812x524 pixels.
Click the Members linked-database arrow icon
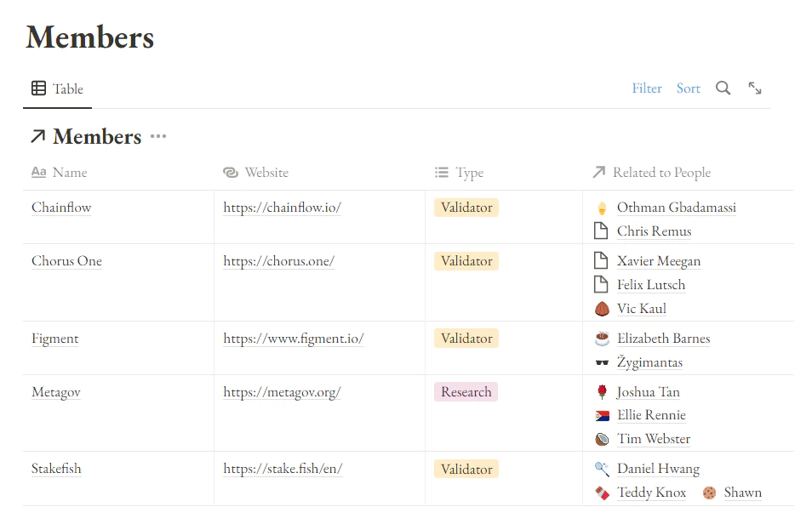point(37,137)
